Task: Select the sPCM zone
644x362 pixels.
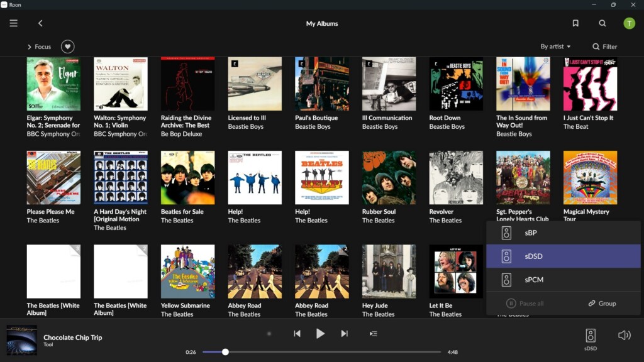Action: pos(563,280)
